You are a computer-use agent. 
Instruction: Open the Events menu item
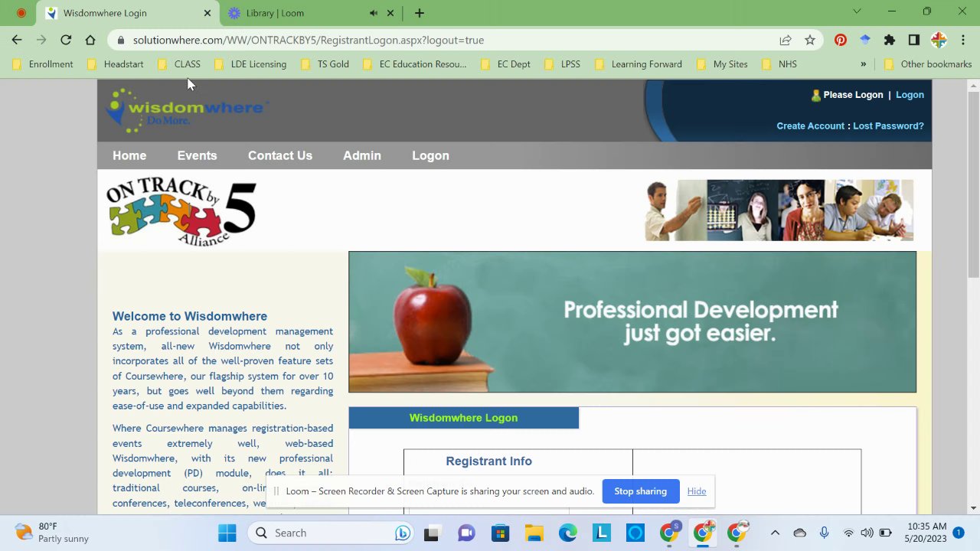197,155
